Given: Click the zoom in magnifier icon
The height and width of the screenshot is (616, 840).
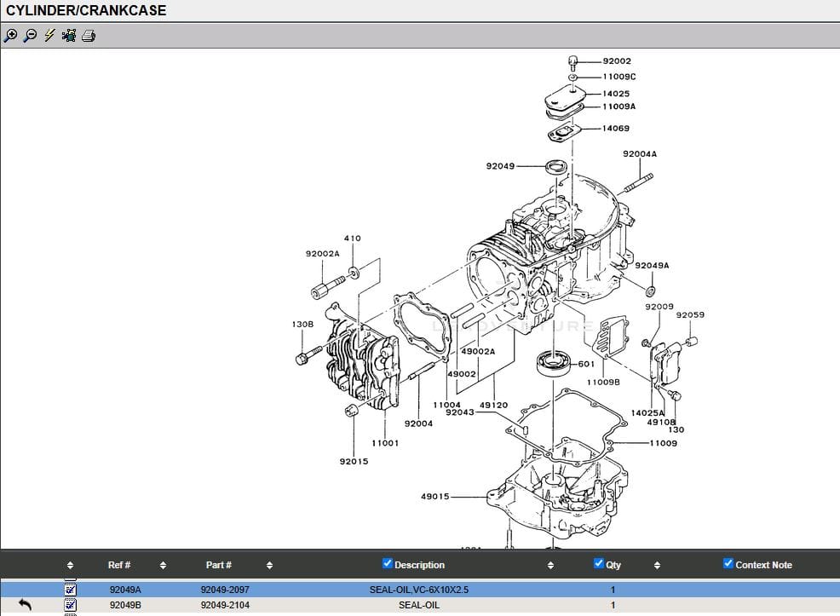Looking at the screenshot, I should (10, 35).
